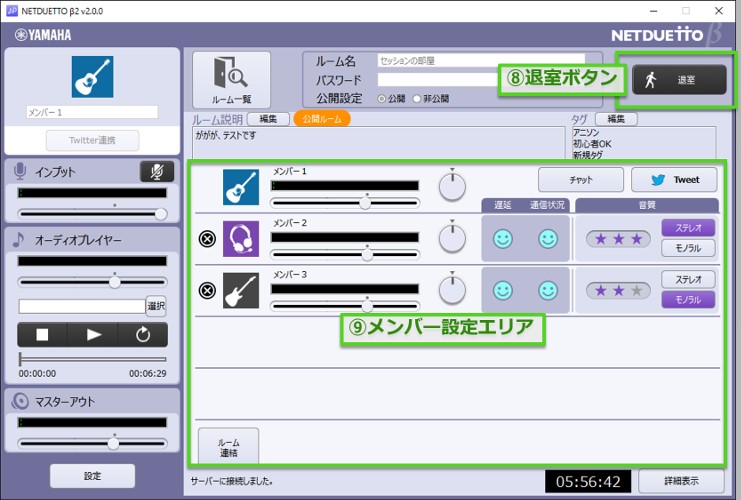Open 設定 settings button
The image size is (741, 500).
coord(93,475)
